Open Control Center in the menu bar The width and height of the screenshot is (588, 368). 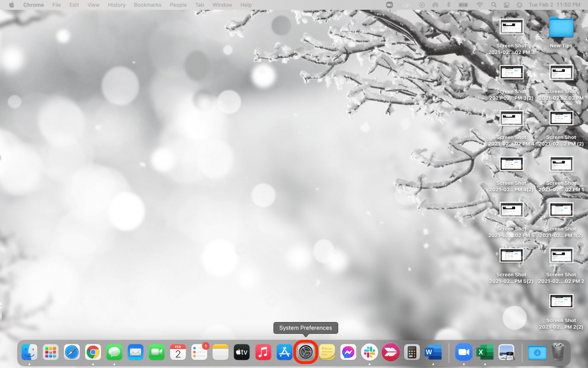[x=506, y=5]
